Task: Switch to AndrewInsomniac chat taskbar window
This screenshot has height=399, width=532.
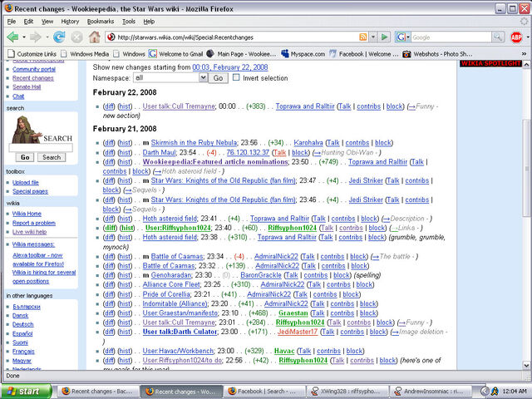Action: pyautogui.click(x=431, y=392)
